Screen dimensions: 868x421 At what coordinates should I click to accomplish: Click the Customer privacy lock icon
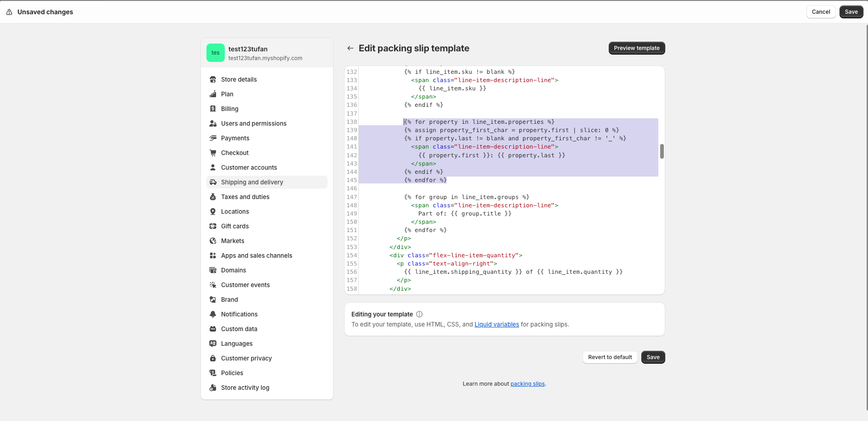point(213,358)
